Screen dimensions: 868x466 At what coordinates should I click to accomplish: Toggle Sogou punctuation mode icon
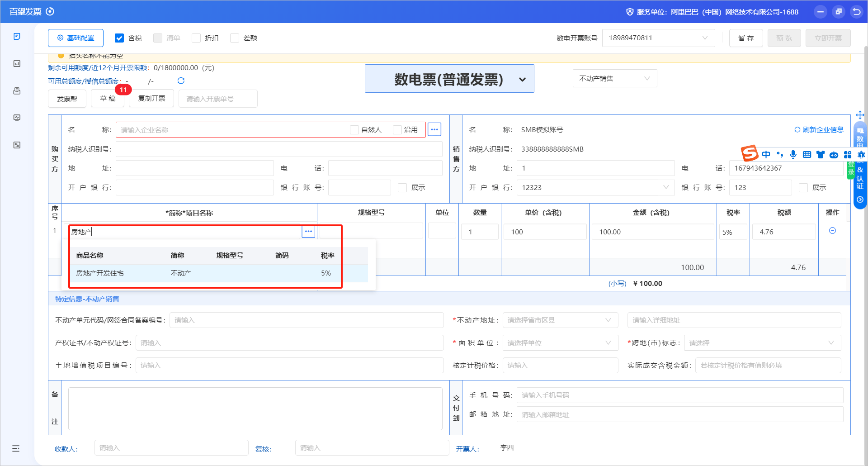pyautogui.click(x=780, y=154)
